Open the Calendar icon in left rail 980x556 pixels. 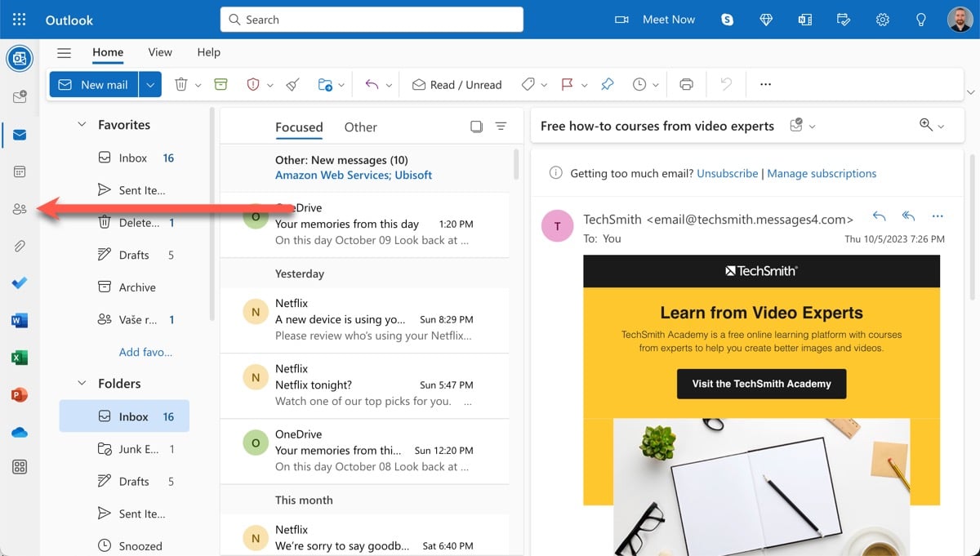[20, 171]
